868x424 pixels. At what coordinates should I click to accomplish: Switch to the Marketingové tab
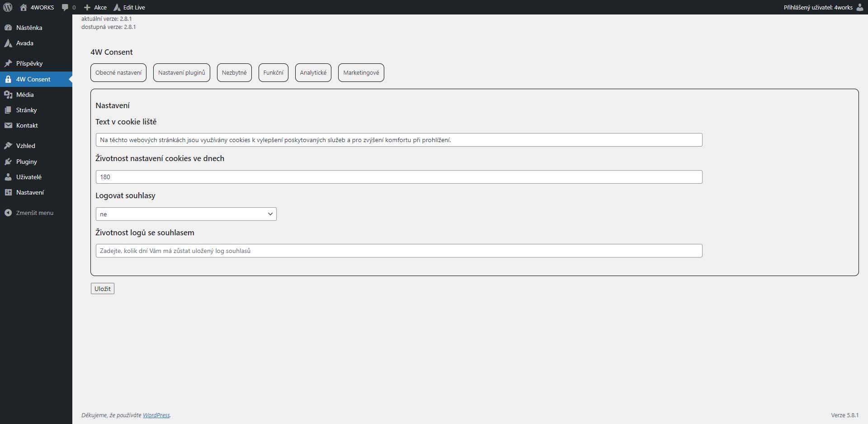[x=361, y=72]
